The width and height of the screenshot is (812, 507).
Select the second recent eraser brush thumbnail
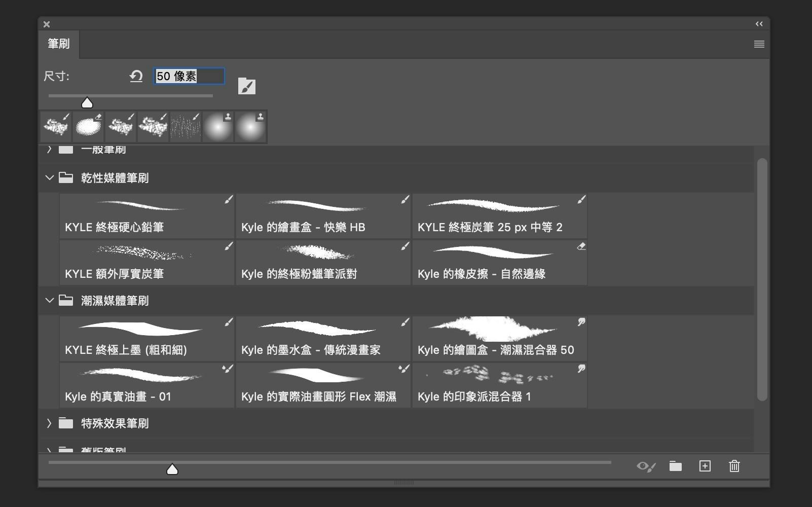click(x=88, y=127)
